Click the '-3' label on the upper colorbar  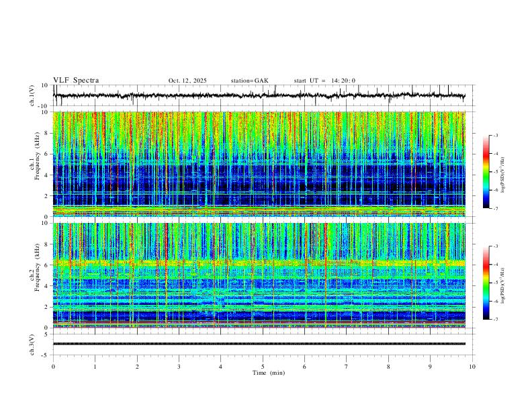coord(495,135)
